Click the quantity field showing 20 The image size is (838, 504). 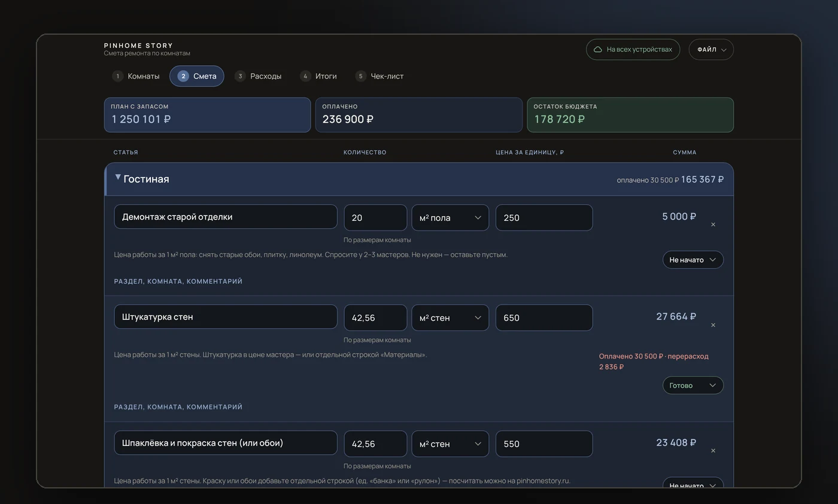(375, 218)
